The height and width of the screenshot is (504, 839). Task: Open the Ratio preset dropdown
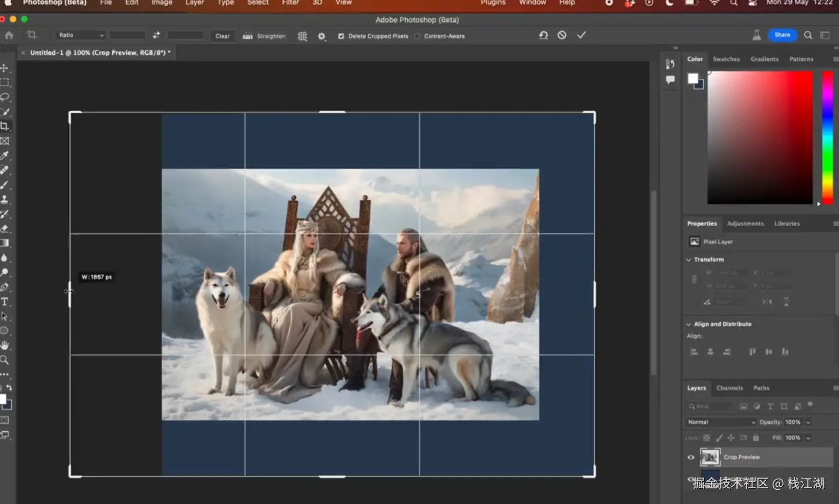pyautogui.click(x=81, y=35)
